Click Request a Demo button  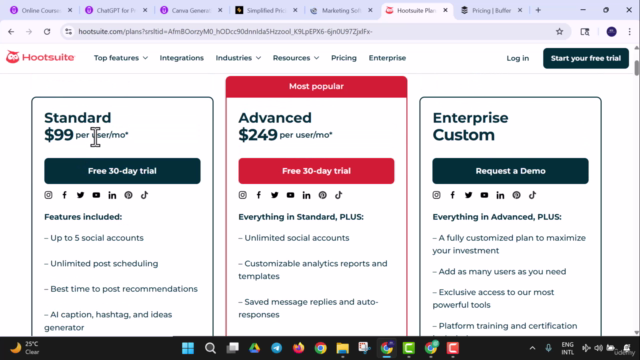click(x=510, y=171)
